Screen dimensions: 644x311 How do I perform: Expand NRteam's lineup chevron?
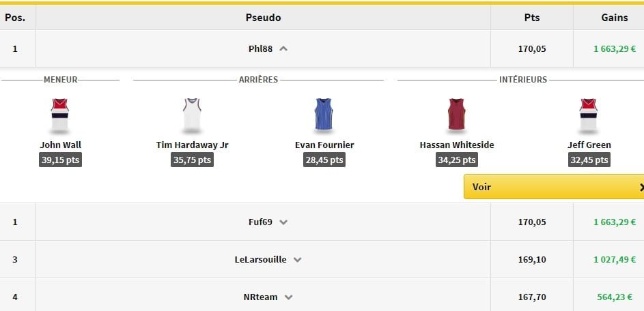click(x=288, y=297)
